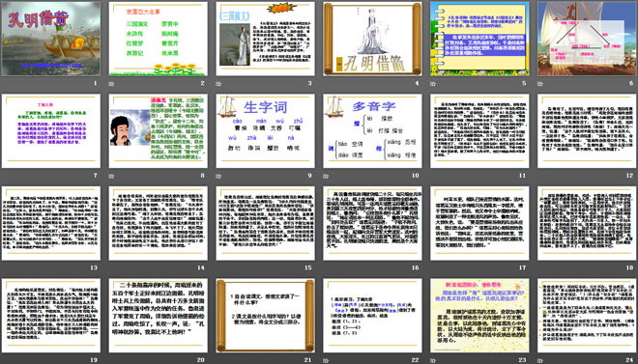This screenshot has height=364, width=638.
Task: Click slide number label "11"
Action: tap(522, 176)
